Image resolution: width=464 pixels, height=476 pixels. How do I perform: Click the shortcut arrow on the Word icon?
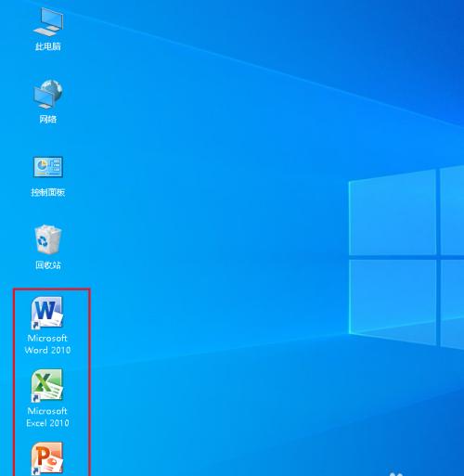pyautogui.click(x=35, y=325)
